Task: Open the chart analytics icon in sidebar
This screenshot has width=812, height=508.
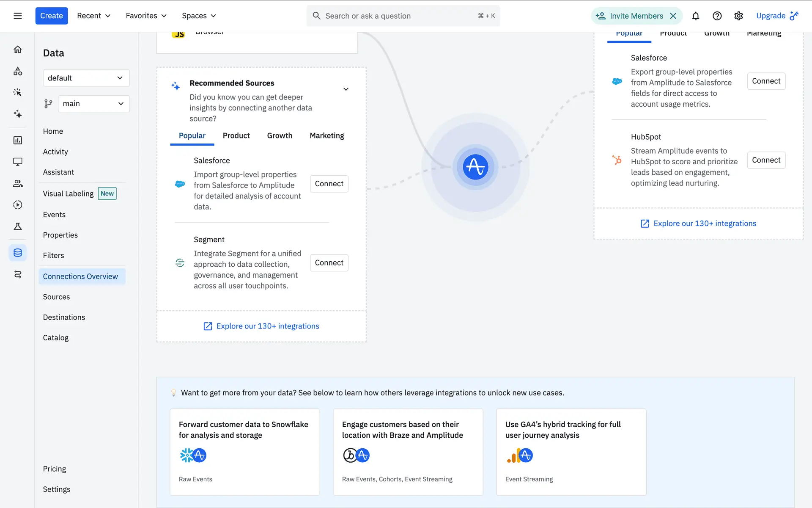Action: pos(17,140)
